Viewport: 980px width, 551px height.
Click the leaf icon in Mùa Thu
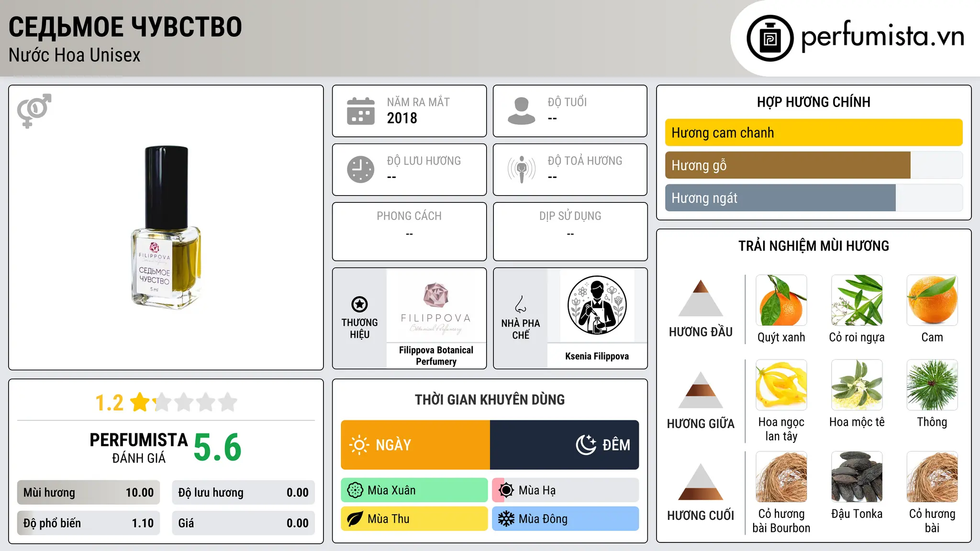click(x=355, y=519)
